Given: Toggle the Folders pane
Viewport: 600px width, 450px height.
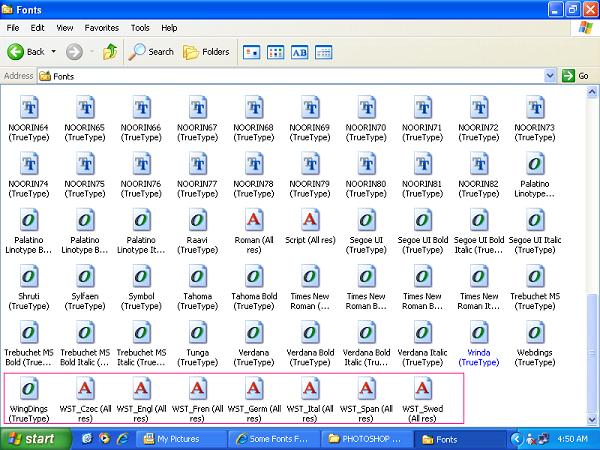Looking at the screenshot, I should coord(206,52).
